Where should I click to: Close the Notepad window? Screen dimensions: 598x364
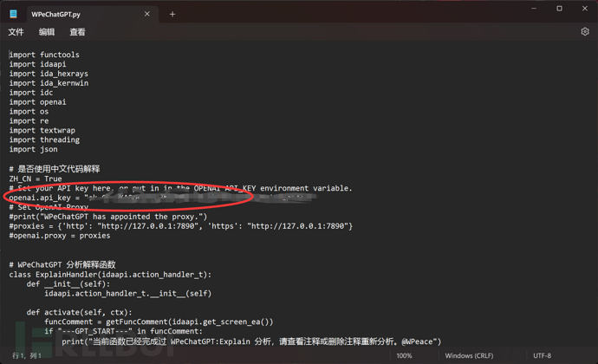pos(584,9)
